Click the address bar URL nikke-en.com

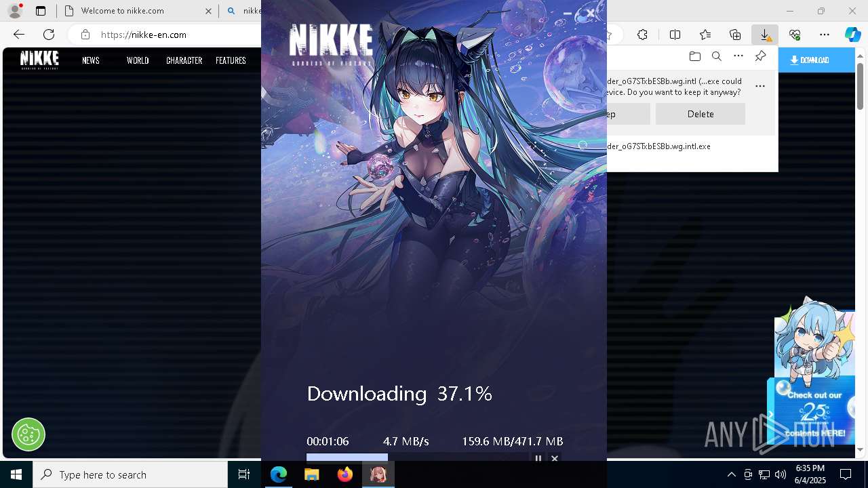[144, 35]
